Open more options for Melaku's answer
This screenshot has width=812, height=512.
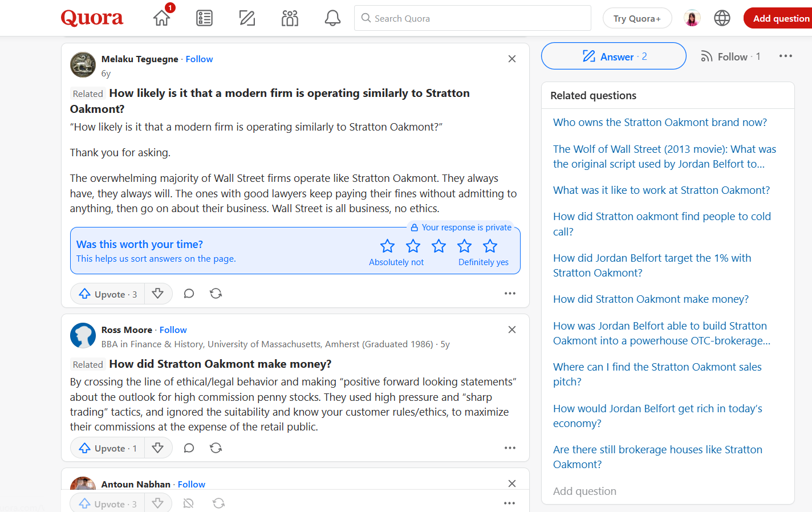pos(510,293)
